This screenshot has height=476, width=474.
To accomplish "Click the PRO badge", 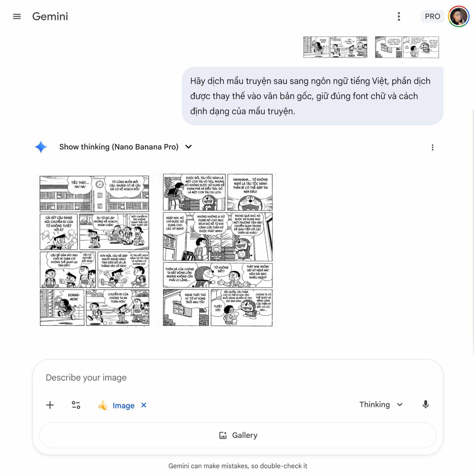I will pyautogui.click(x=432, y=17).
